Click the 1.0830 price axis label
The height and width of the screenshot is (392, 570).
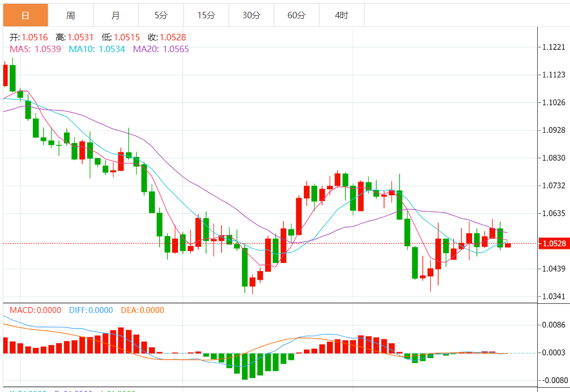(x=554, y=158)
